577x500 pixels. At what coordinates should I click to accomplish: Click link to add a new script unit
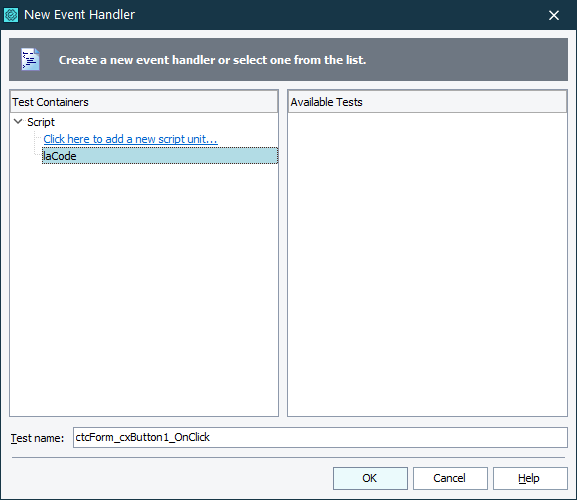(x=130, y=139)
